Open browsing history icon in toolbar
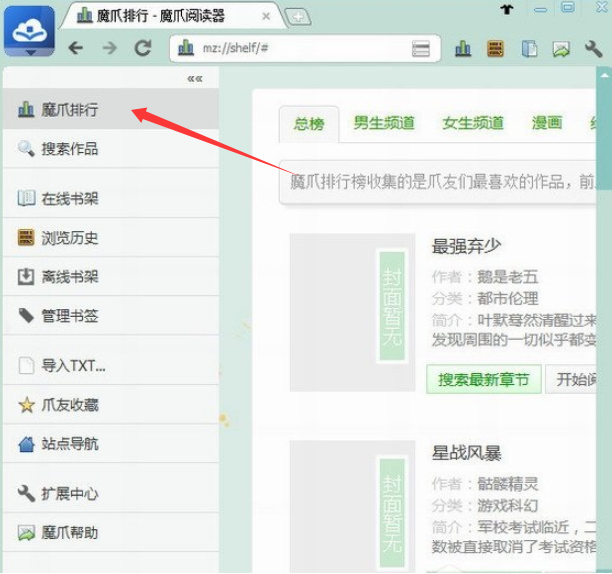The height and width of the screenshot is (574, 612). coord(495,49)
